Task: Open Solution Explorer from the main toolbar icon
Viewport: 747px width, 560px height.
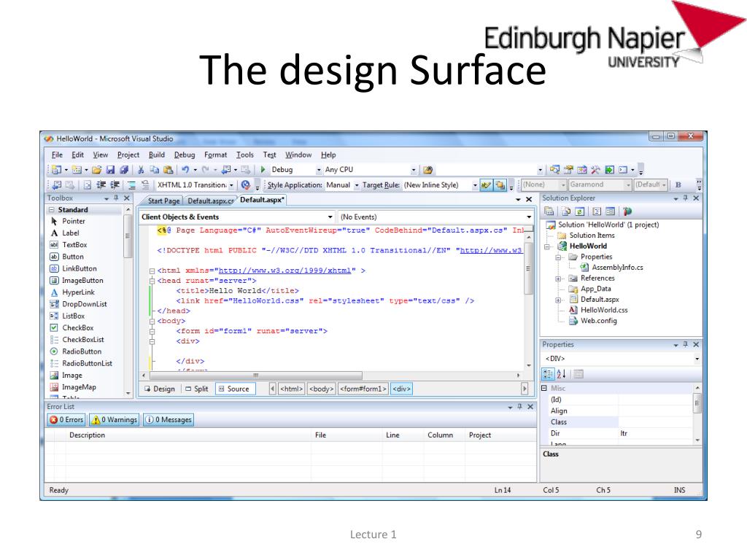Action: pyautogui.click(x=554, y=169)
